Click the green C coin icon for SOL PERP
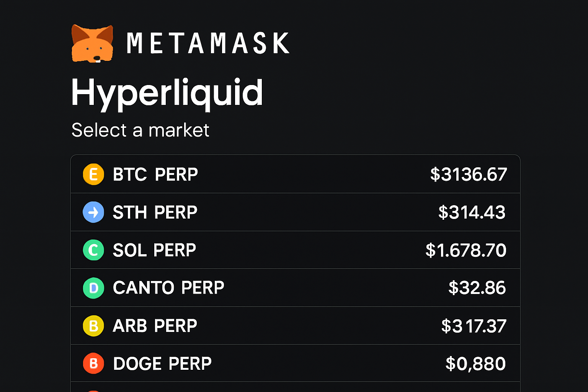The width and height of the screenshot is (588, 392). tap(93, 250)
